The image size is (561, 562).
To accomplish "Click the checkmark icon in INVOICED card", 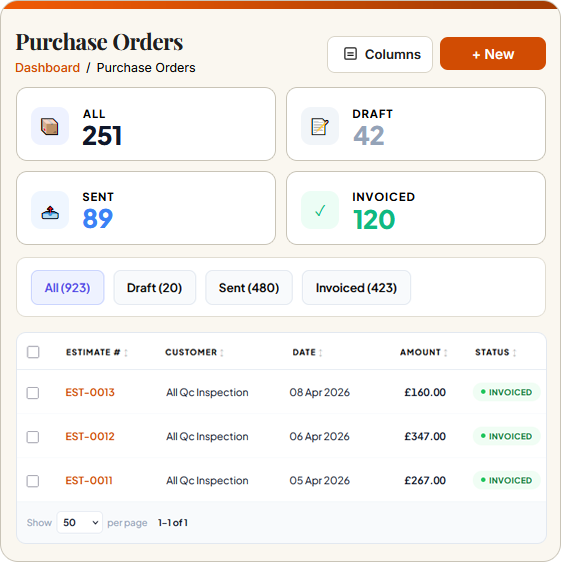I will tap(320, 210).
